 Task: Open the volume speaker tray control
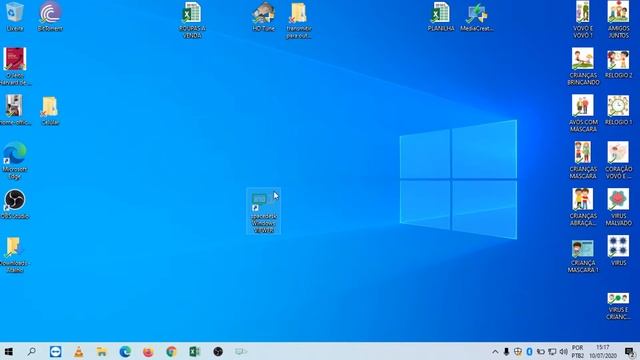click(564, 351)
